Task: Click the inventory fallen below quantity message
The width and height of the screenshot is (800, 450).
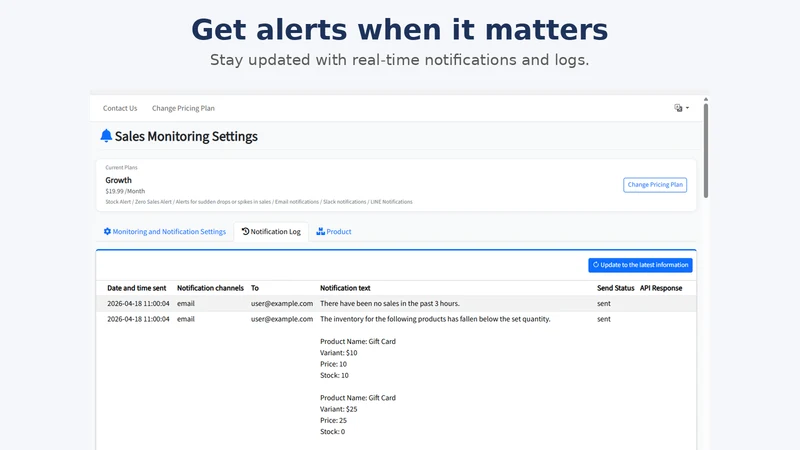Action: pyautogui.click(x=435, y=319)
